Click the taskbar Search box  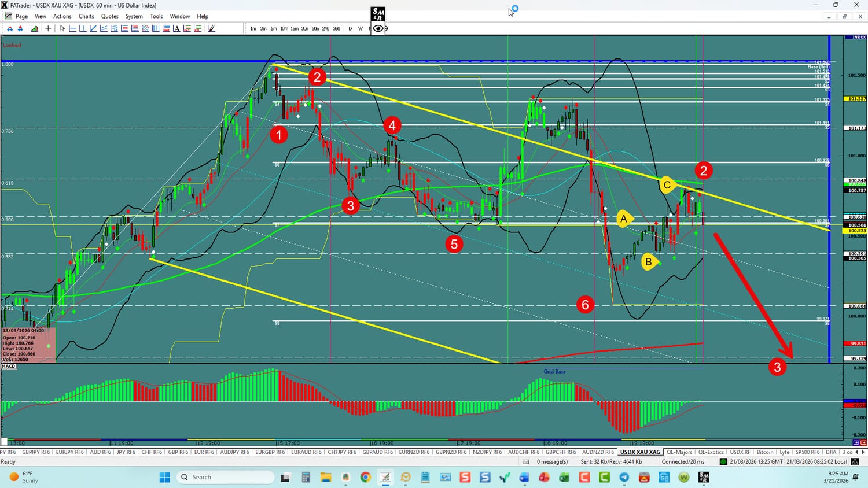click(225, 477)
